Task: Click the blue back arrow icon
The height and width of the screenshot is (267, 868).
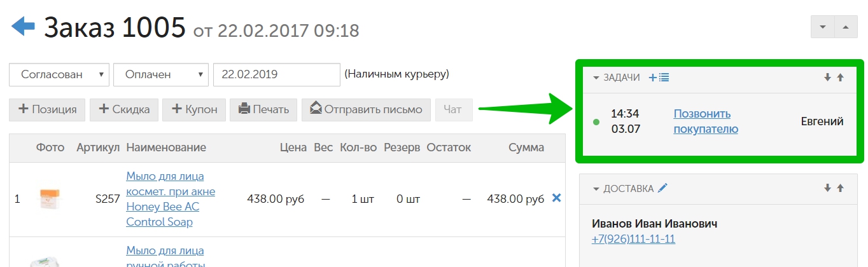Action: (x=23, y=27)
